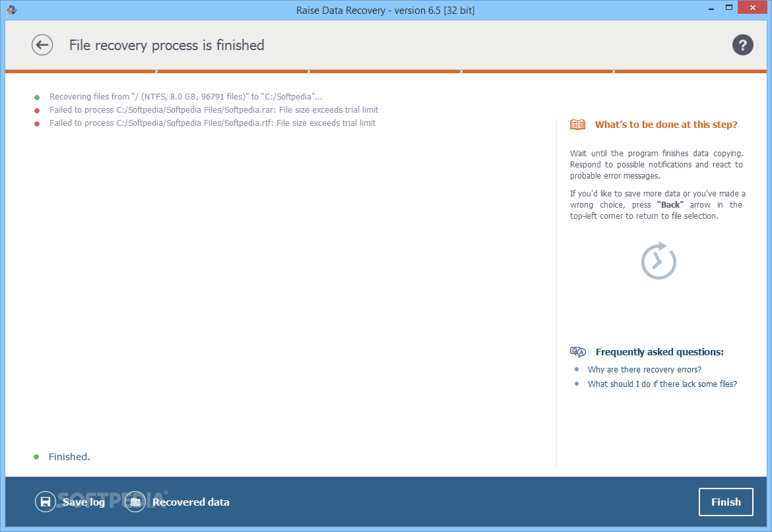Click the FAQ speech bubbles icon
The height and width of the screenshot is (532, 772).
[578, 351]
